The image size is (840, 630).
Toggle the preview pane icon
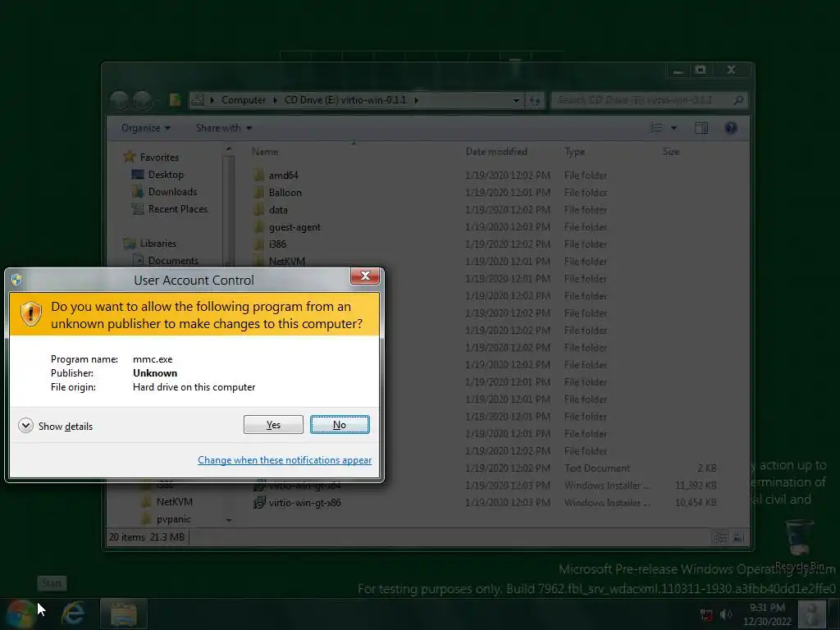coord(701,128)
